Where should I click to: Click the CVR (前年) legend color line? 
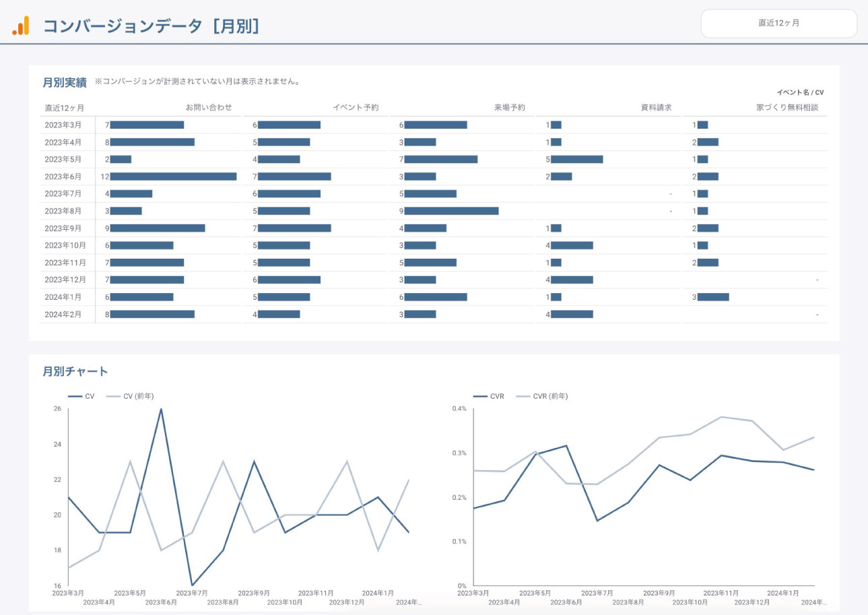tap(523, 396)
